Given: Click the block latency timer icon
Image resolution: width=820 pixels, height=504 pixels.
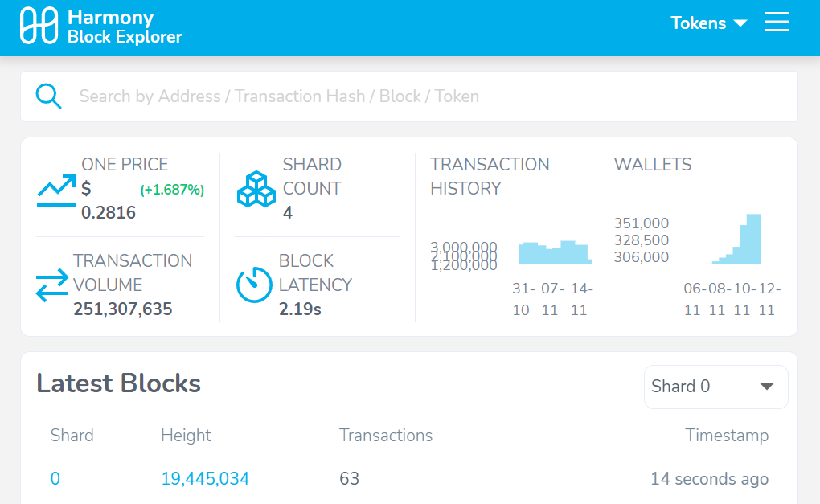Looking at the screenshot, I should click(x=254, y=285).
